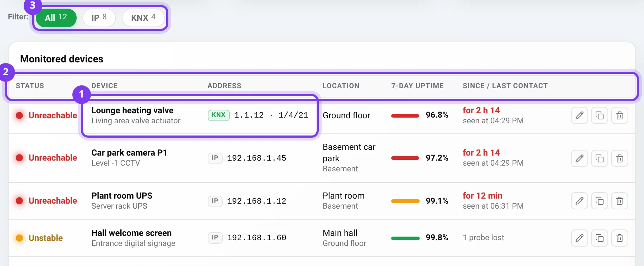This screenshot has height=266, width=644.
Task: Click the KNX badge on Lounge heating valve
Action: click(218, 115)
